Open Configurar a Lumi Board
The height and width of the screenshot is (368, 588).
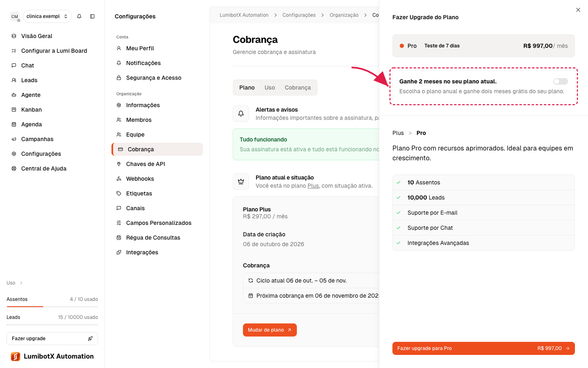coord(52,51)
